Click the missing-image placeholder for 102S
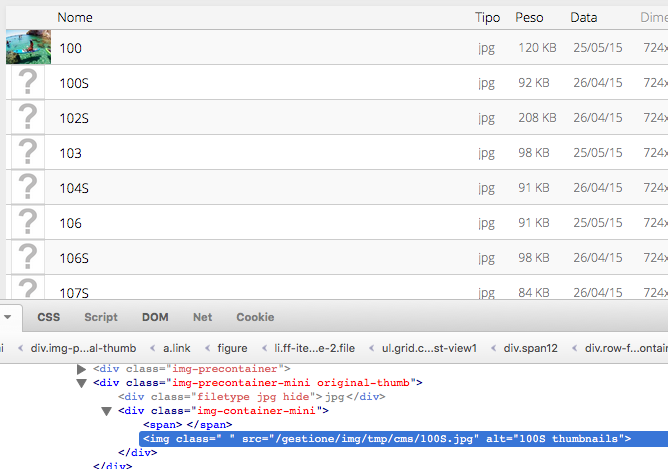Viewport: 668px width, 469px height. click(x=28, y=117)
